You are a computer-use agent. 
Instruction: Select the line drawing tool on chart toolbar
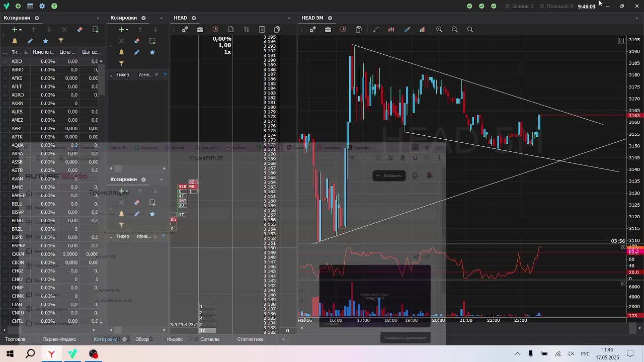376,30
